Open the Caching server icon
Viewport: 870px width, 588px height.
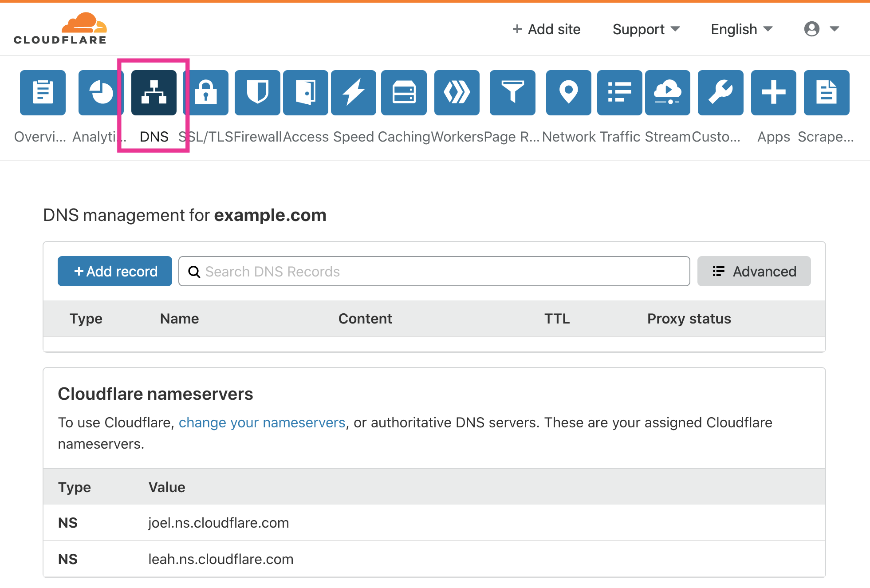click(403, 92)
